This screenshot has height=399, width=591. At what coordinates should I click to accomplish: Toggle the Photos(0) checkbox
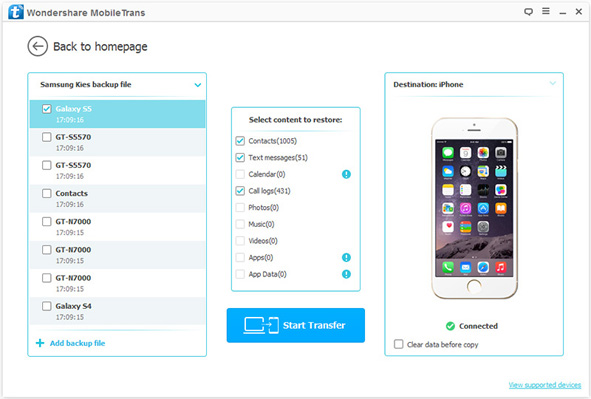tap(240, 207)
